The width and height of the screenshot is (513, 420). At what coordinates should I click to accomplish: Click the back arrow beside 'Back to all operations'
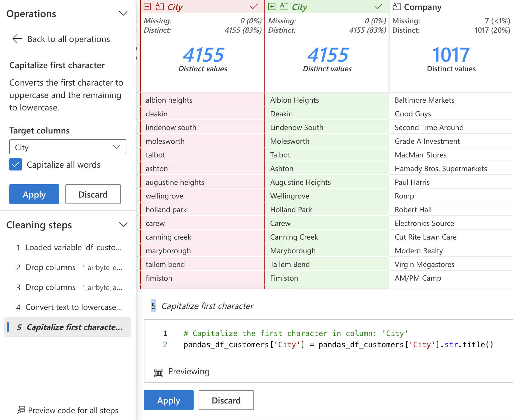tap(17, 39)
